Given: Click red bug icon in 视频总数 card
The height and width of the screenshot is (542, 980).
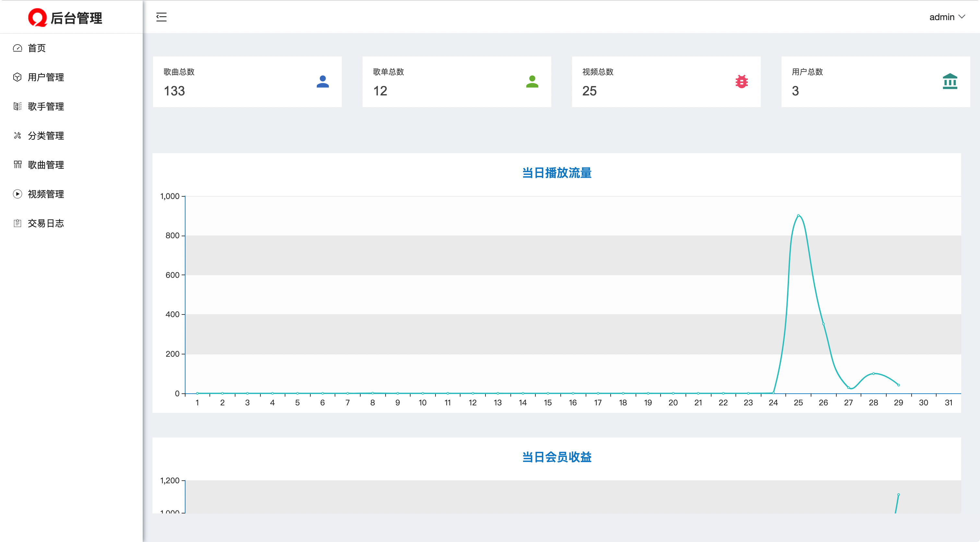Looking at the screenshot, I should coord(741,81).
